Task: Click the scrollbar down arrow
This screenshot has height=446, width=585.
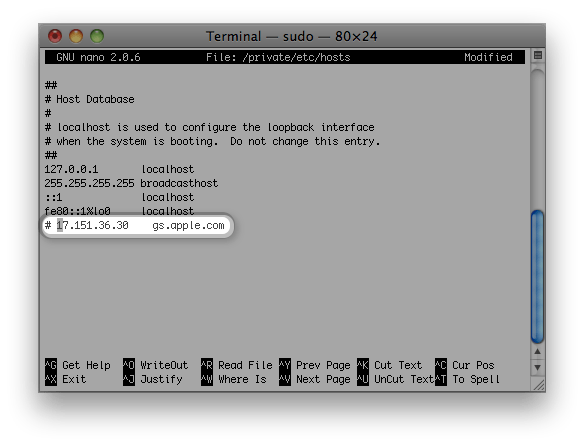Action: point(537,367)
